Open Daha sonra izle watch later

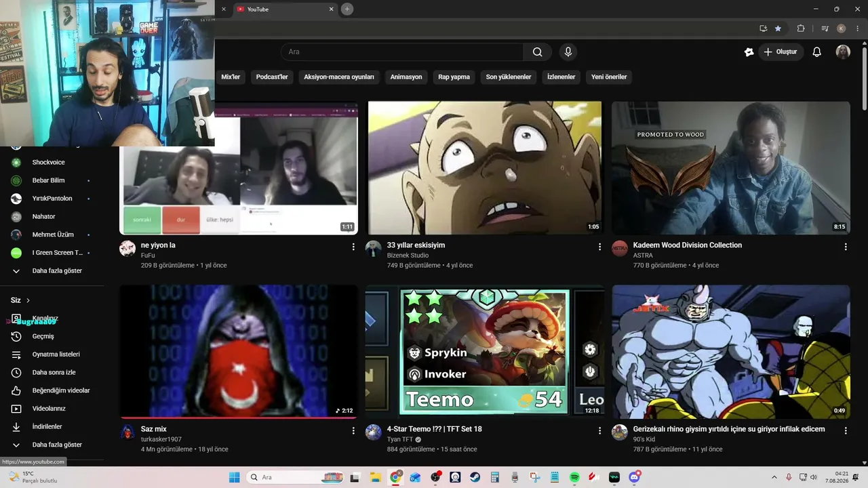52,373
